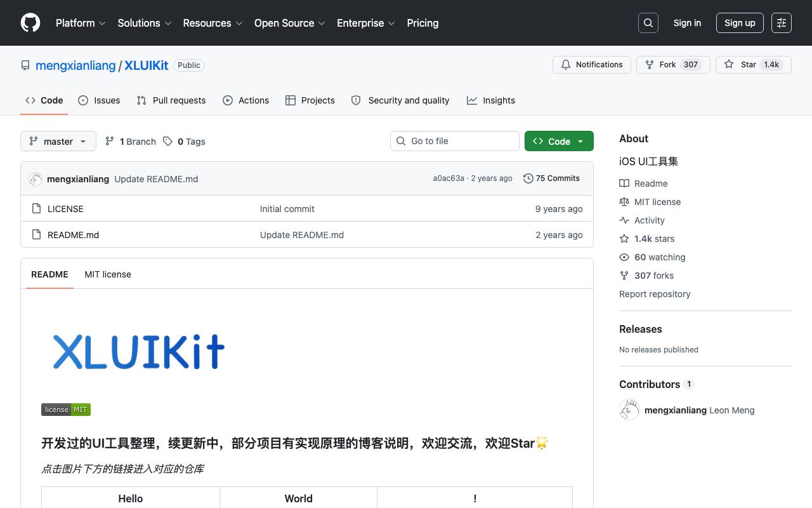Viewport: 812px width, 508px height.
Task: Open the Actions tab
Action: (246, 100)
